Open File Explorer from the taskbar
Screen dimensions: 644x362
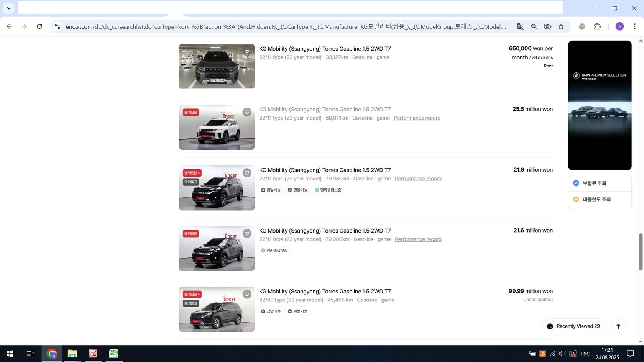coord(72,354)
